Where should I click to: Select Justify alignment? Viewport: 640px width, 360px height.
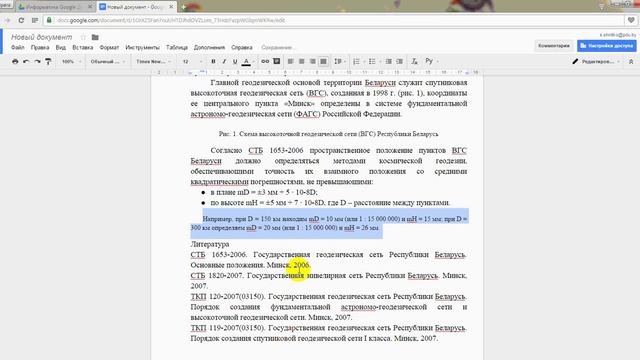(x=323, y=62)
